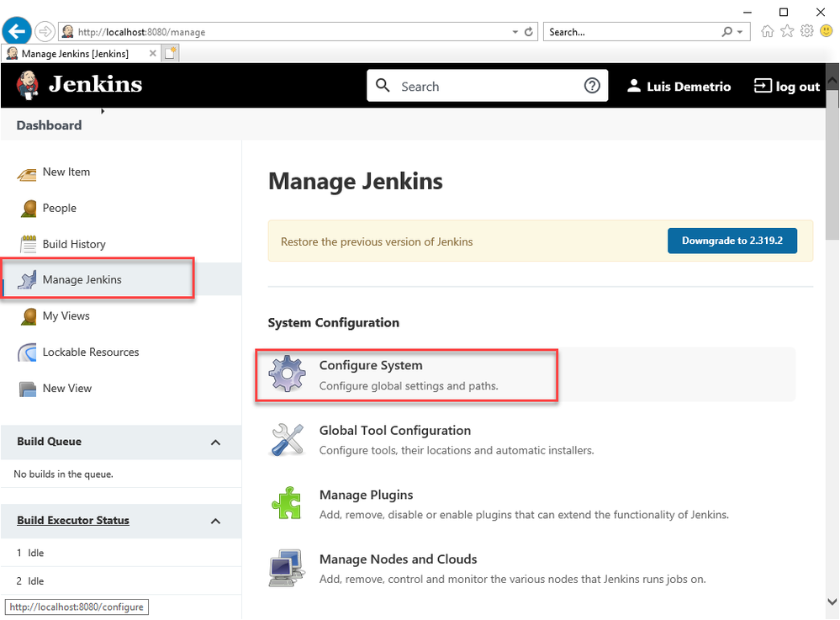Click 'Restore the previous version of Jenkins' text
The height and width of the screenshot is (620, 840).
pos(377,241)
